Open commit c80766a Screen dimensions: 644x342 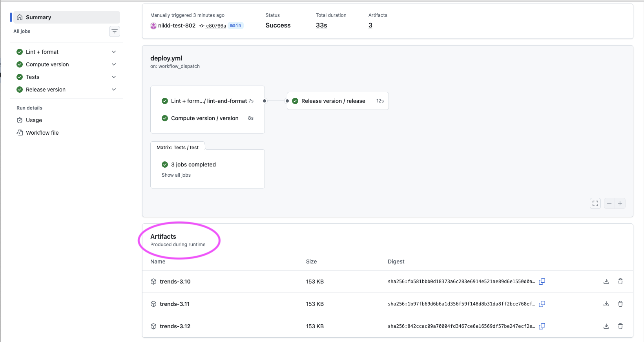[x=216, y=26]
